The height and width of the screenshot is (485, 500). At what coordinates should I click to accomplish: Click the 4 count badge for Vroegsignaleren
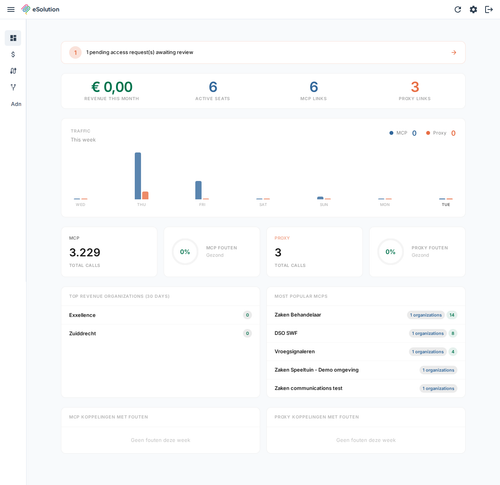453,352
